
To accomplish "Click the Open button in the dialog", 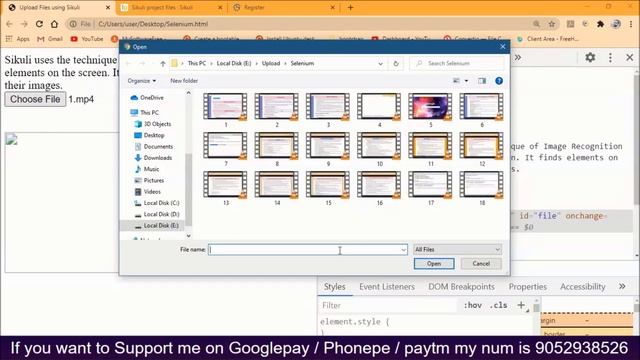I will pos(434,264).
